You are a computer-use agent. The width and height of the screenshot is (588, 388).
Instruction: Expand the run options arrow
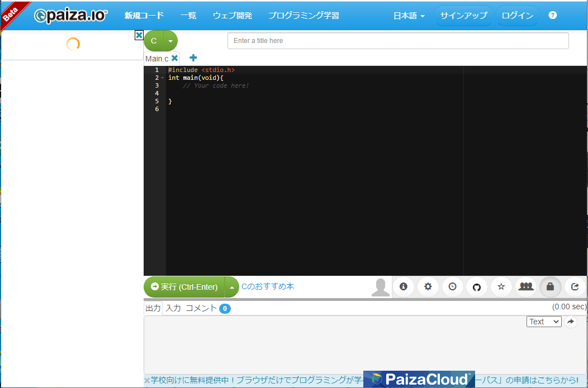(x=231, y=287)
